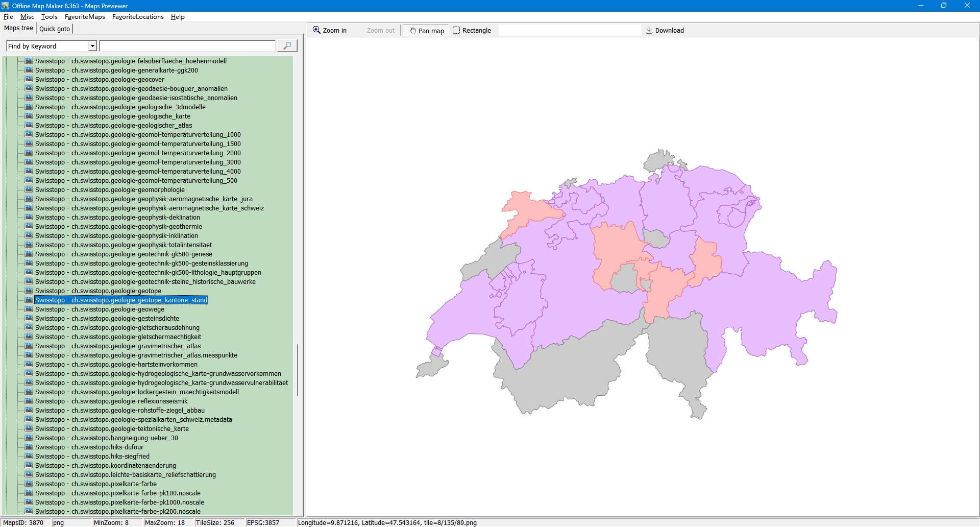This screenshot has width=980, height=527.
Task: Click the map icon beside hiks-dufour entry
Action: tap(29, 447)
